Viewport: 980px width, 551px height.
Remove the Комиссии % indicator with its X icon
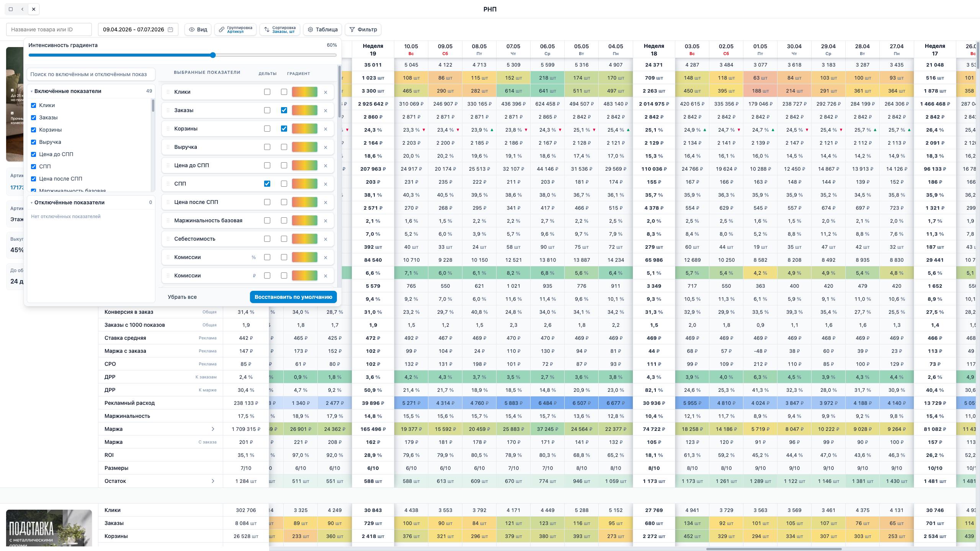click(x=325, y=258)
